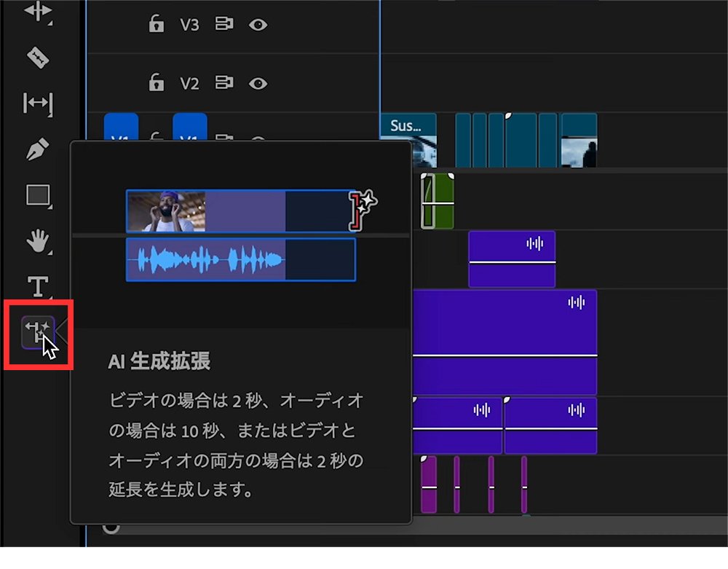Viewport: 728px width, 569px height.
Task: Select the rightmost teal clip with thumbnail
Action: pyautogui.click(x=579, y=140)
